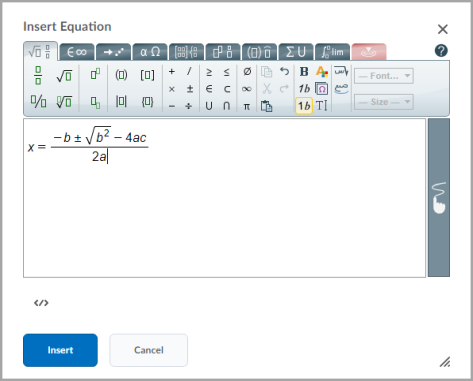This screenshot has height=381, width=473.
Task: Toggle the highlighted auto-italic 1b button
Action: tap(304, 106)
